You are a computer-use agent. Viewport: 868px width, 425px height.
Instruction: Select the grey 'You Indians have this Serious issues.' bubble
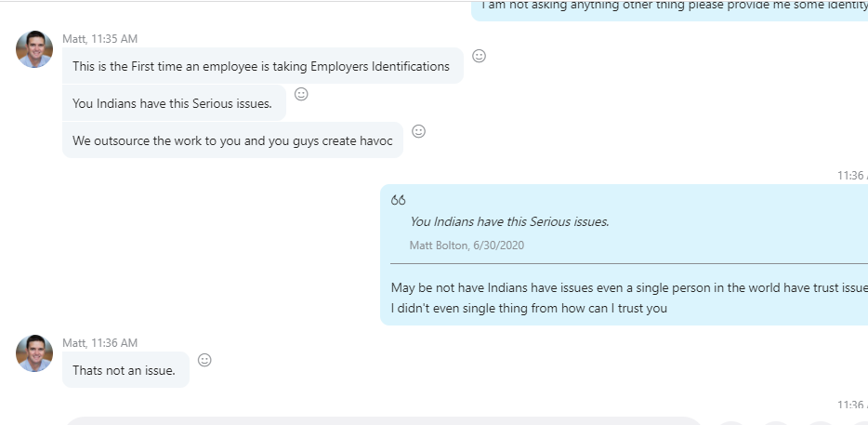174,103
